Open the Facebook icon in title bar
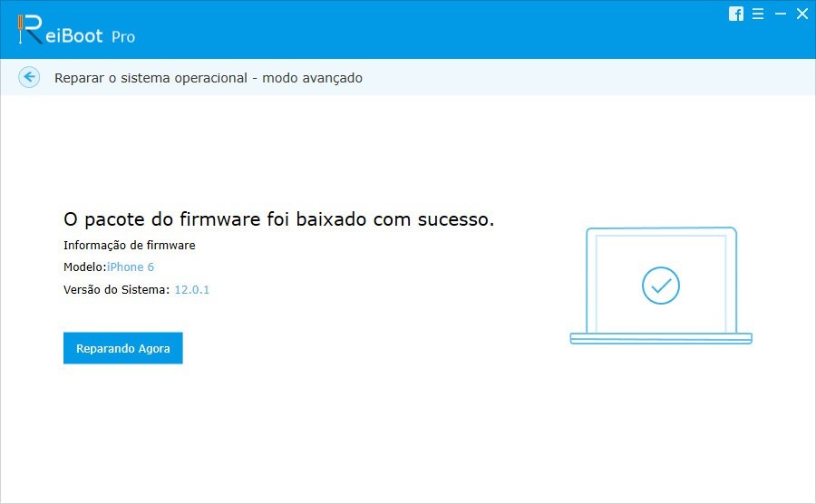This screenshot has width=816, height=504. (x=736, y=14)
